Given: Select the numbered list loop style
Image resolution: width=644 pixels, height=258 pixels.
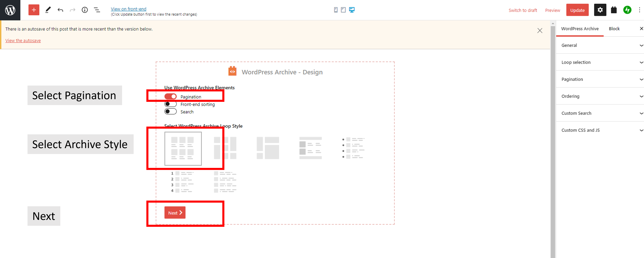Looking at the screenshot, I should (182, 182).
